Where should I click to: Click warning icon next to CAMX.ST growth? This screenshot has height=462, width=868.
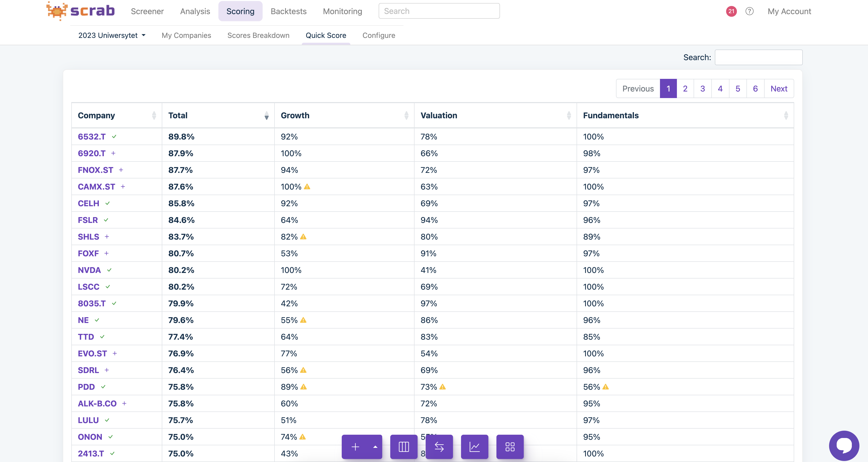307,187
